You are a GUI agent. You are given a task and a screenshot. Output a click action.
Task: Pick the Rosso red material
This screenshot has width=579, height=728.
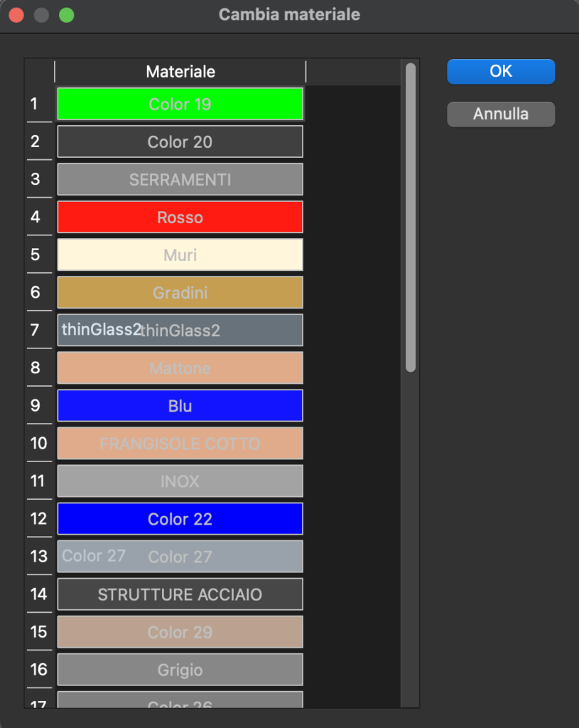point(180,218)
